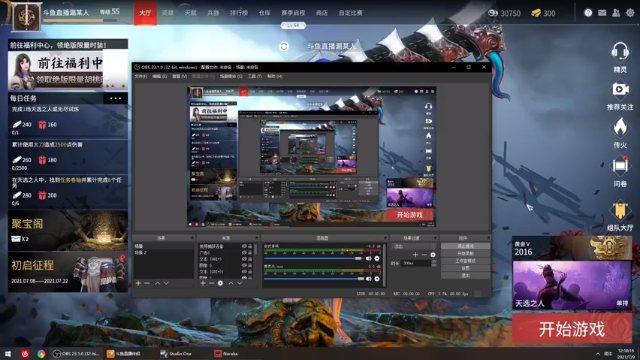640x360 pixels.
Task: Adjust the 台式音响 volume slider
Action: pos(313,258)
